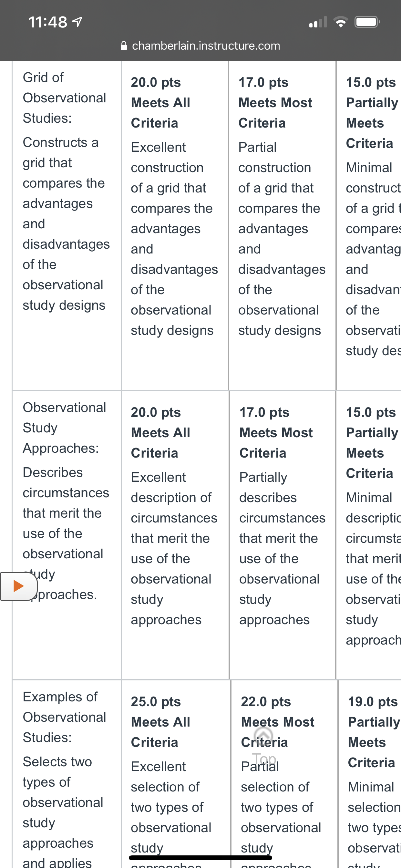Image resolution: width=401 pixels, height=868 pixels.
Task: Tap the chamberlain.instructure.com address bar
Action: [200, 46]
